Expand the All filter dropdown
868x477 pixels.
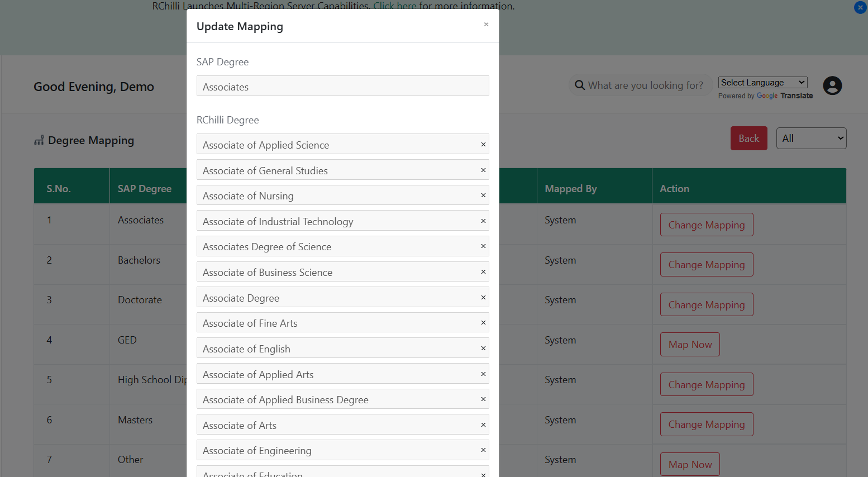[x=811, y=139]
